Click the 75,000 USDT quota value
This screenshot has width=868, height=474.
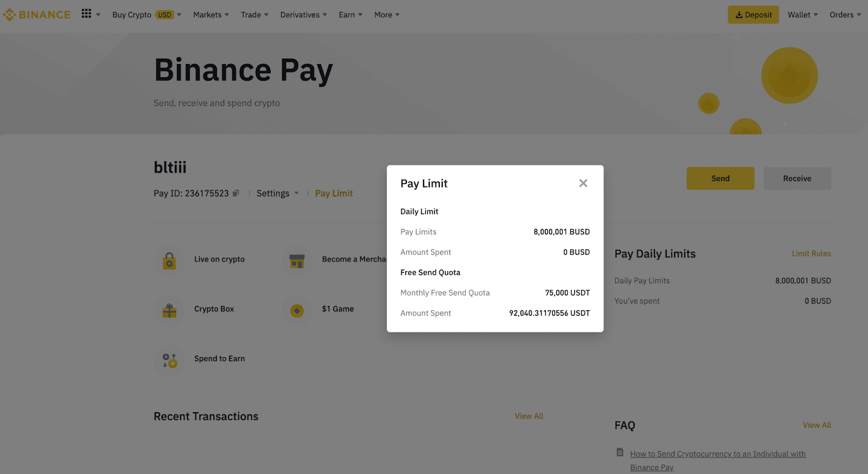567,293
